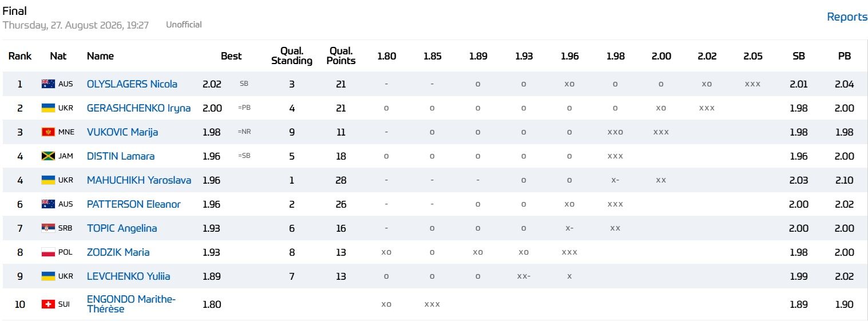Click the Best column header
The width and height of the screenshot is (868, 321).
tap(232, 56)
